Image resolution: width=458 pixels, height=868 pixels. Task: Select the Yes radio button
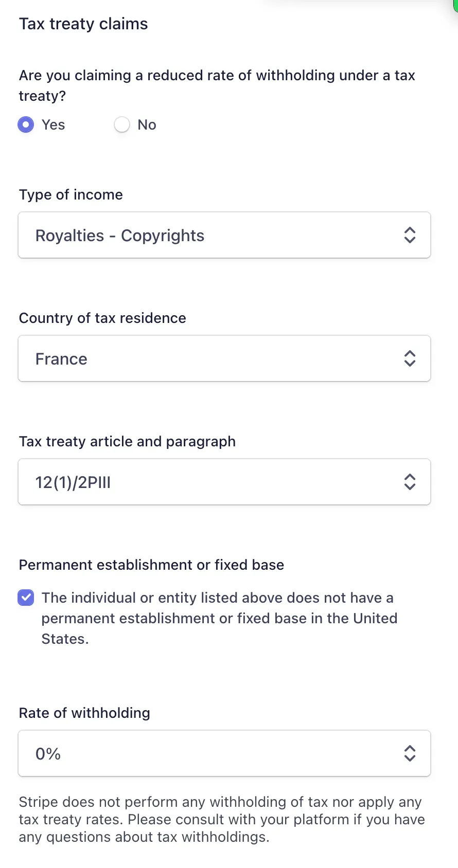(26, 125)
